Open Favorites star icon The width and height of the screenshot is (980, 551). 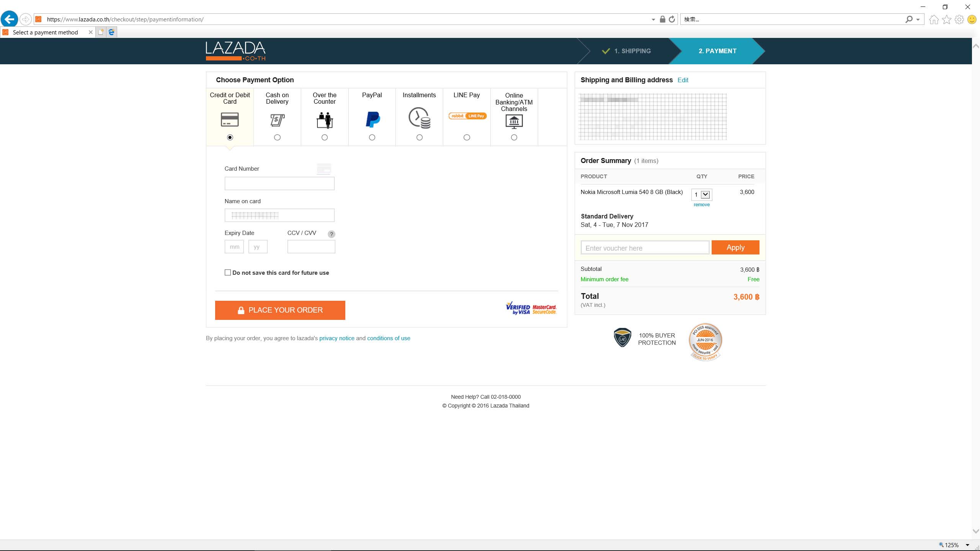click(947, 20)
